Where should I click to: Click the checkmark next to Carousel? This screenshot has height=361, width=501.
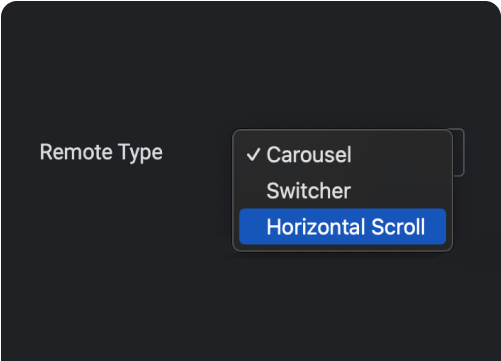[253, 155]
